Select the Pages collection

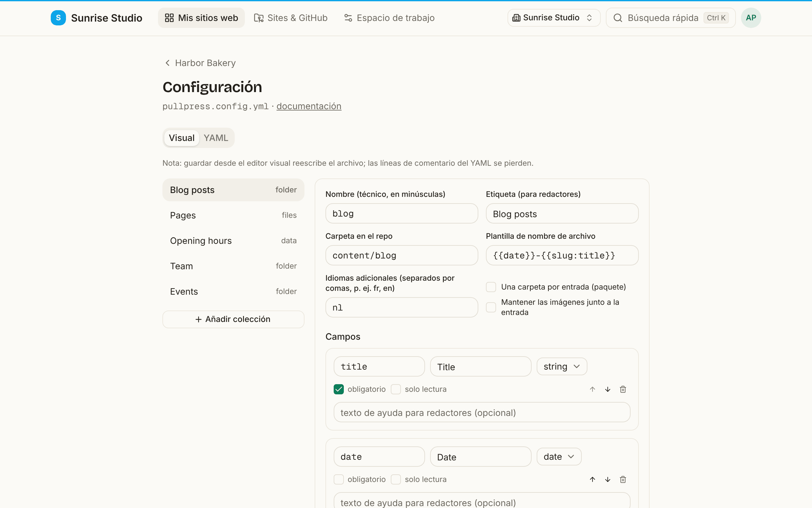pyautogui.click(x=233, y=215)
